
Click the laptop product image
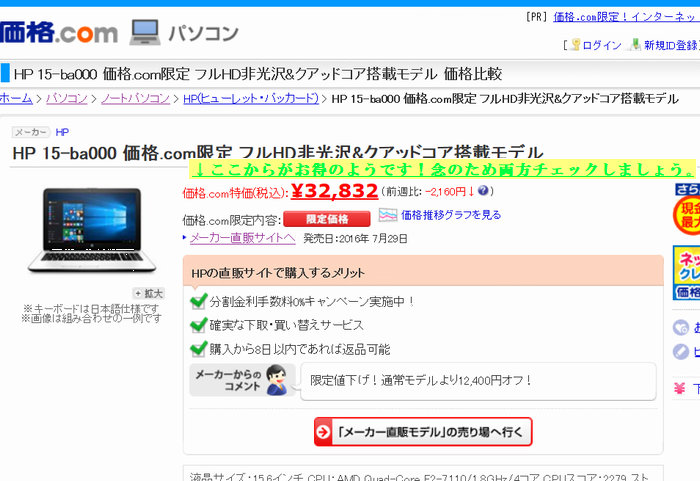pyautogui.click(x=92, y=230)
